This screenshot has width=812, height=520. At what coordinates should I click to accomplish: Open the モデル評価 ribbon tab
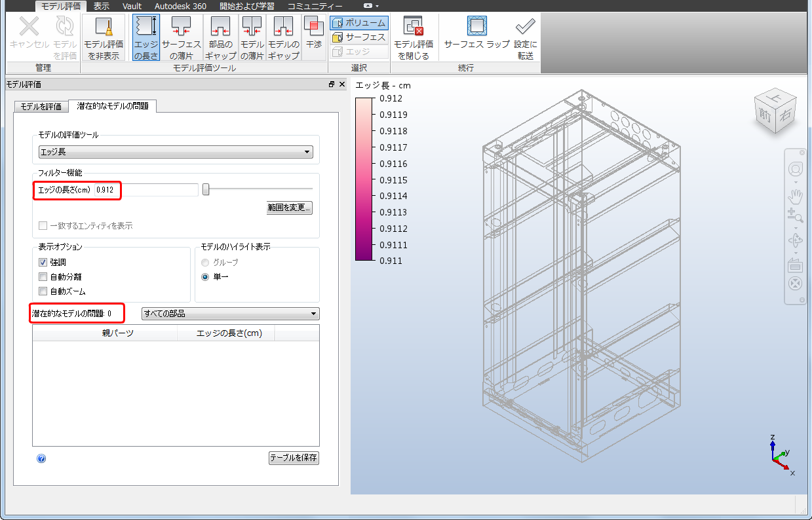point(61,6)
